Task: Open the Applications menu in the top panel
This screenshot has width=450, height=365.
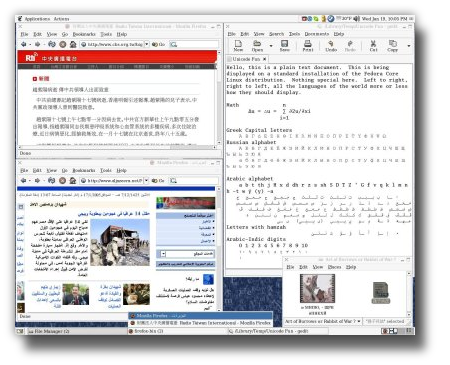Action: (37, 19)
